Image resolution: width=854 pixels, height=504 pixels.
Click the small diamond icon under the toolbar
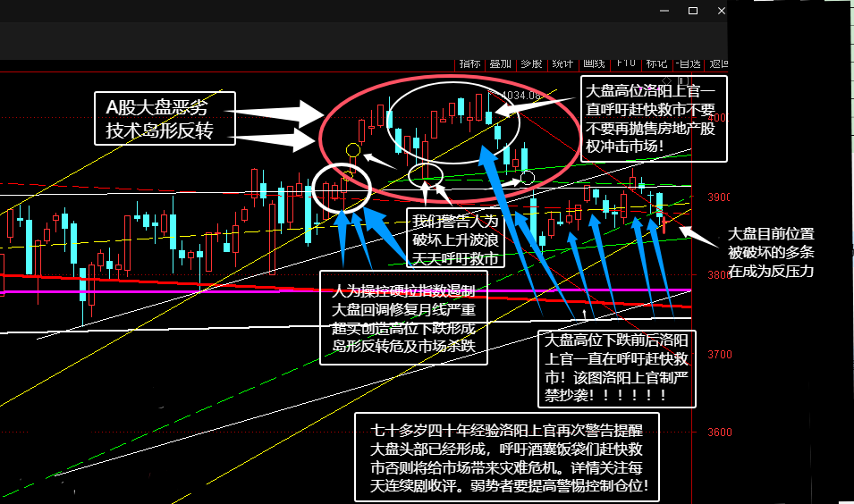click(666, 81)
